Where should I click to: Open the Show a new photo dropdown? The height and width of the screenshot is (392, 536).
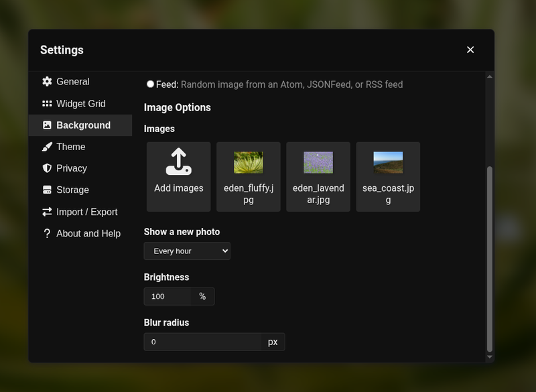coord(187,251)
